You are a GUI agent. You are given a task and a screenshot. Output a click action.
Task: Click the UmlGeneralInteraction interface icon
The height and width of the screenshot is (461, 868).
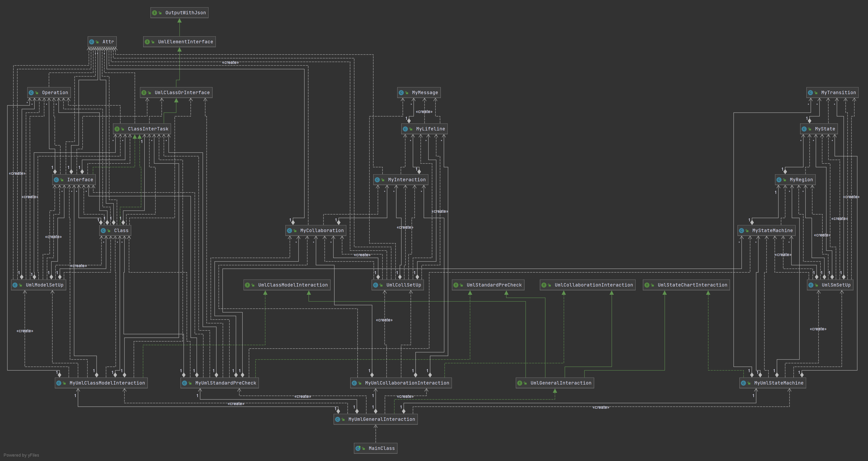coord(520,383)
